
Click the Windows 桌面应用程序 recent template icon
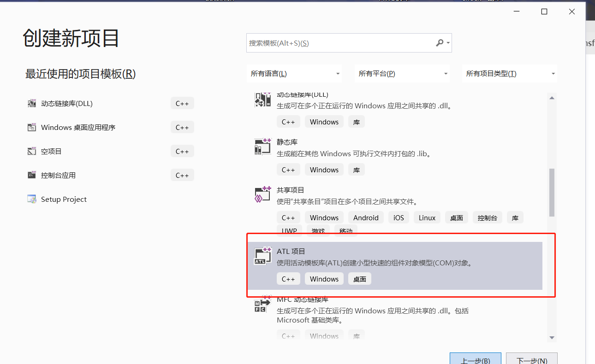(32, 128)
